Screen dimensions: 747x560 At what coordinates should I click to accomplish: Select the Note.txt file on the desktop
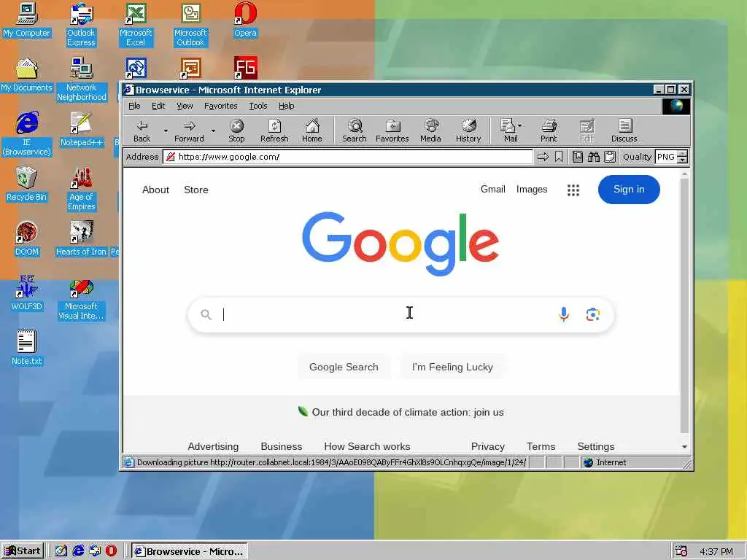click(x=27, y=348)
